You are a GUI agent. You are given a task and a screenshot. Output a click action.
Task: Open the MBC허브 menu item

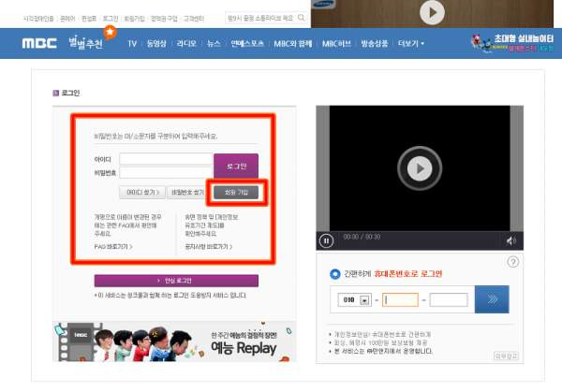point(336,44)
